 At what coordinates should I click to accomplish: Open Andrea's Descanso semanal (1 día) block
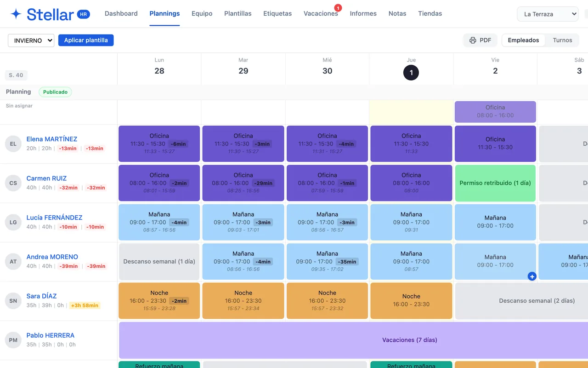[159, 262]
